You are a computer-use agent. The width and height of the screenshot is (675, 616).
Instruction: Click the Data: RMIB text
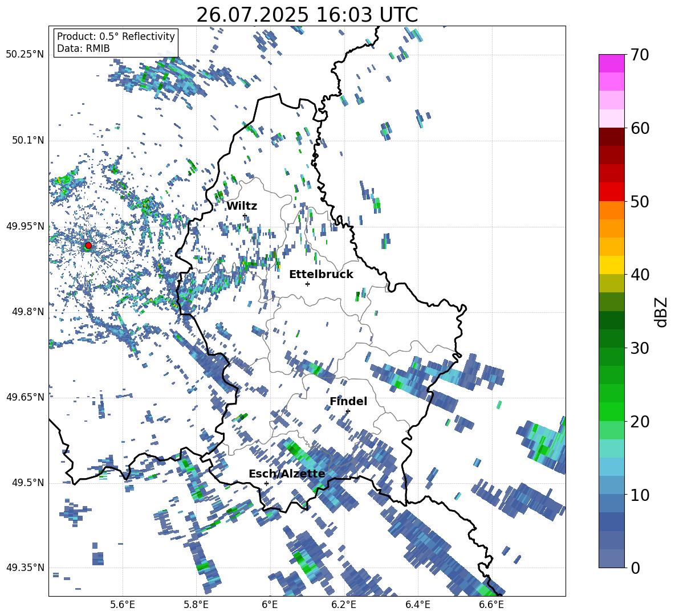[83, 48]
